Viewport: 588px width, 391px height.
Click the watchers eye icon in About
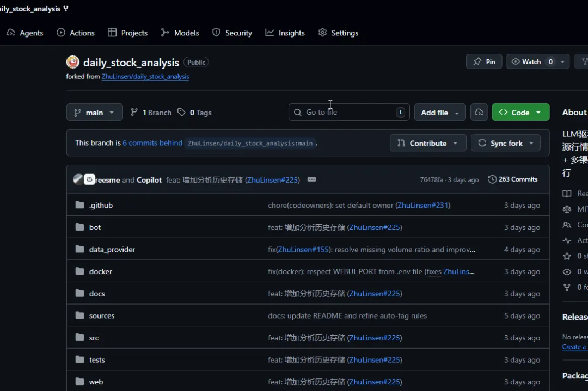(x=567, y=272)
